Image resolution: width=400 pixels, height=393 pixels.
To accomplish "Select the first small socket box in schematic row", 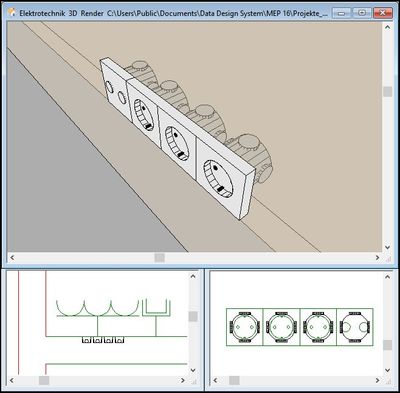I will (x=87, y=340).
